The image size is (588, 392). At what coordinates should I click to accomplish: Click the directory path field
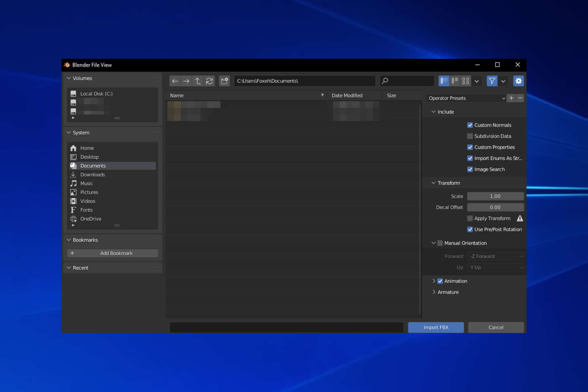point(305,81)
